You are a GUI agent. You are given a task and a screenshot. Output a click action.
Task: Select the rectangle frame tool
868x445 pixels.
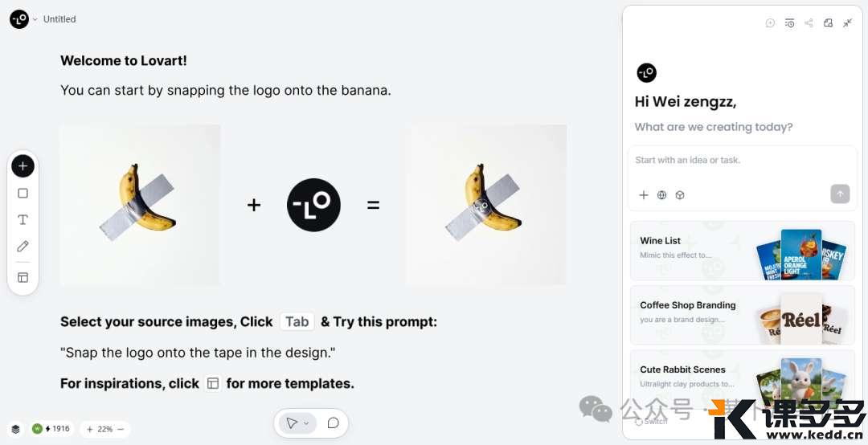23,193
